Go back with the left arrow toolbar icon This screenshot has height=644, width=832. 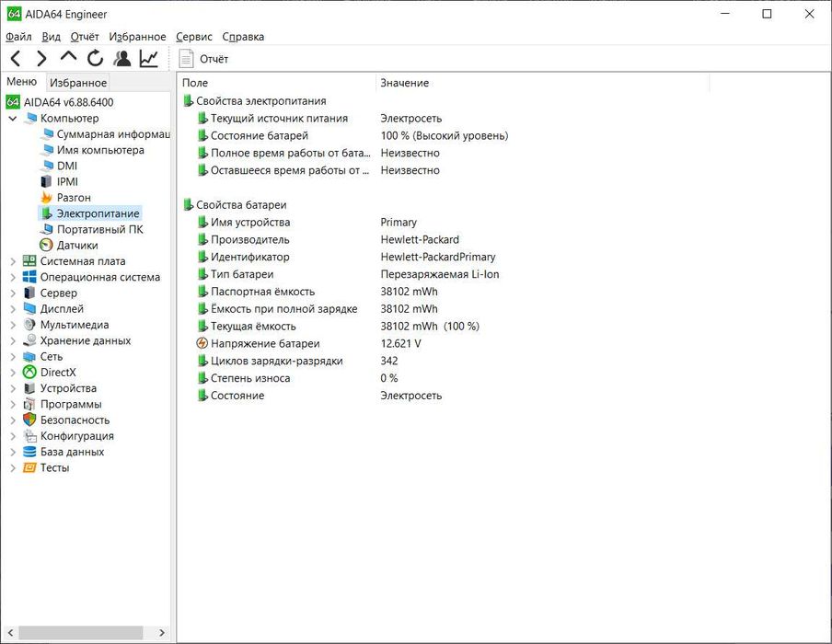(16, 58)
